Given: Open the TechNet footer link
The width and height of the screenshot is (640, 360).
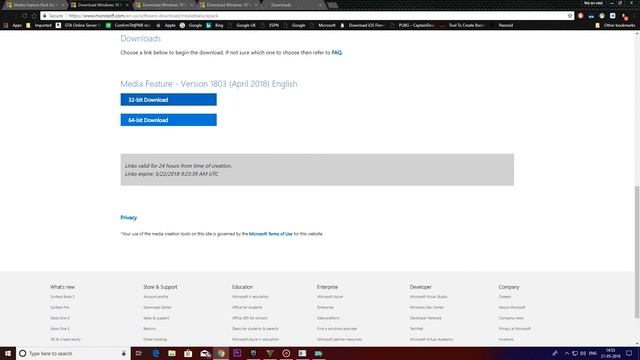Looking at the screenshot, I should click(416, 329).
